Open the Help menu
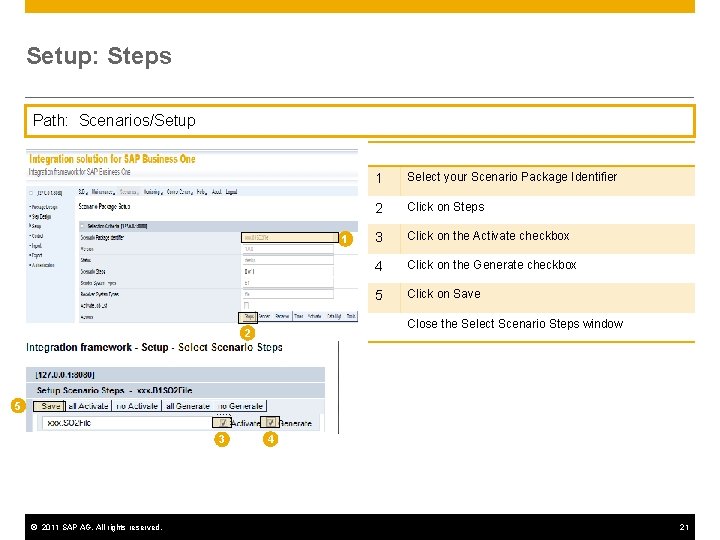Image resolution: width=720 pixels, height=540 pixels. point(202,192)
